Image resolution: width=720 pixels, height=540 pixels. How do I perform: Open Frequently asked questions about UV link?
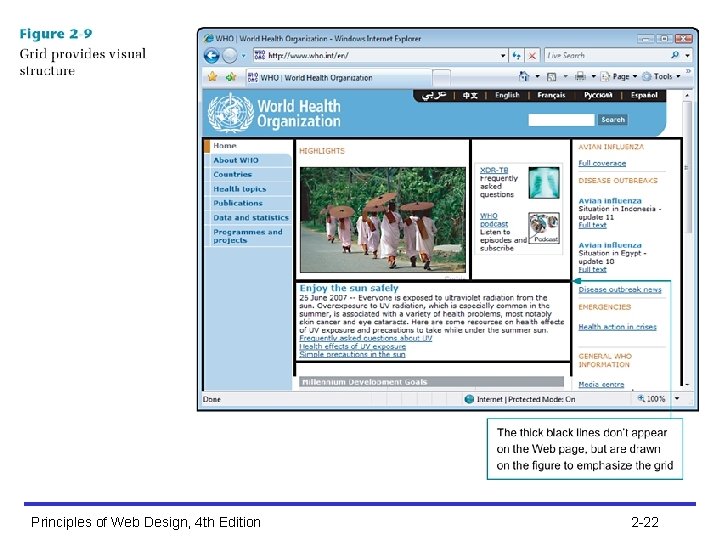[366, 338]
